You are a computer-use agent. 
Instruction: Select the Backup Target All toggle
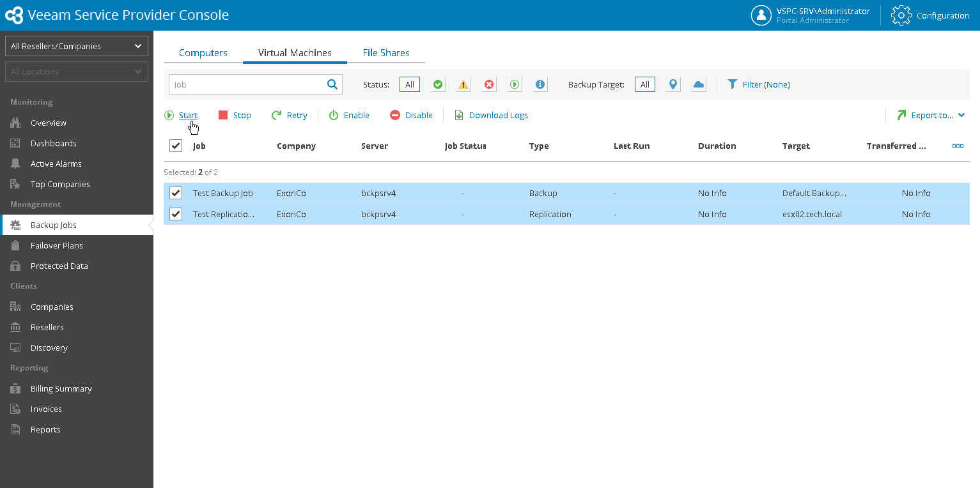[645, 84]
